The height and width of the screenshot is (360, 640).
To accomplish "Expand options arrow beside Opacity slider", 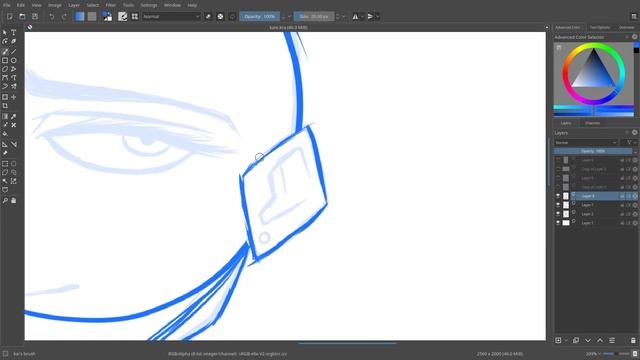I will (289, 17).
